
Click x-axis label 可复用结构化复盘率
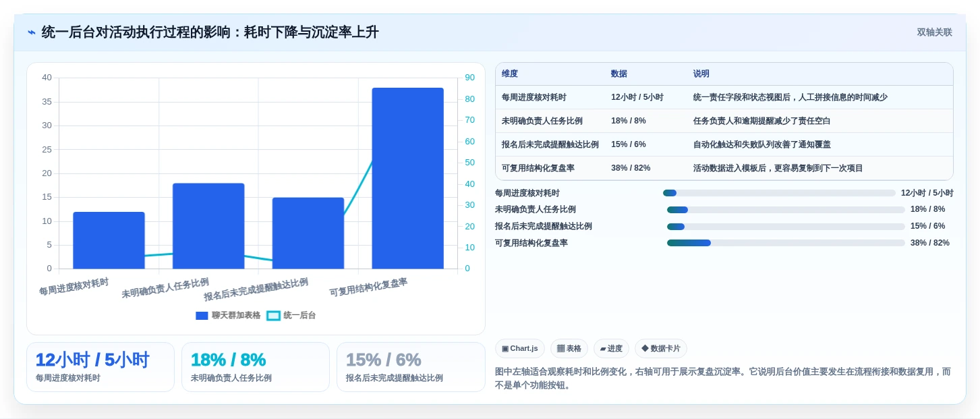[x=368, y=287]
